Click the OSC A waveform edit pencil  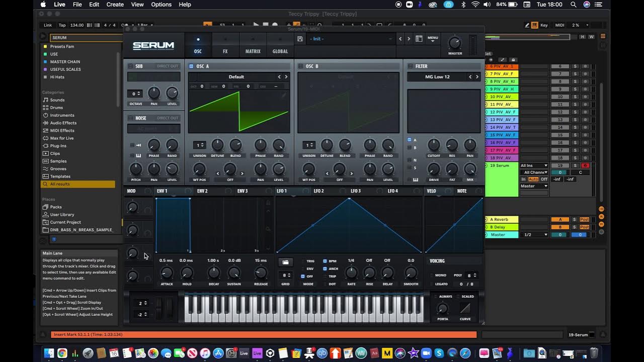(284, 95)
